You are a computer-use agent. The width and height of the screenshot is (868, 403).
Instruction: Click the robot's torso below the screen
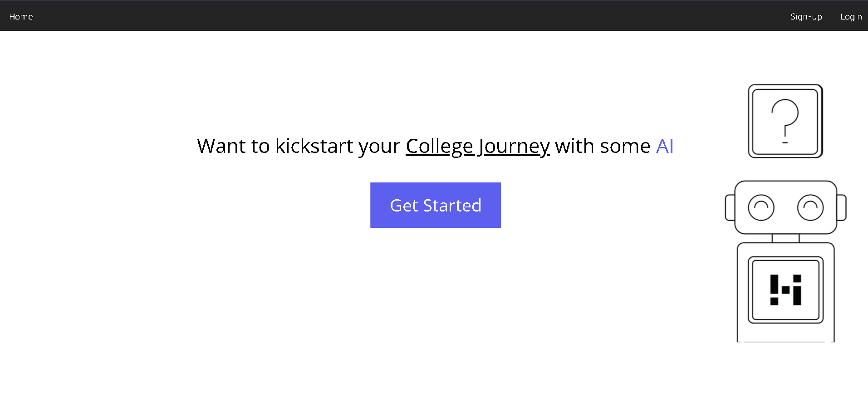pyautogui.click(x=786, y=333)
